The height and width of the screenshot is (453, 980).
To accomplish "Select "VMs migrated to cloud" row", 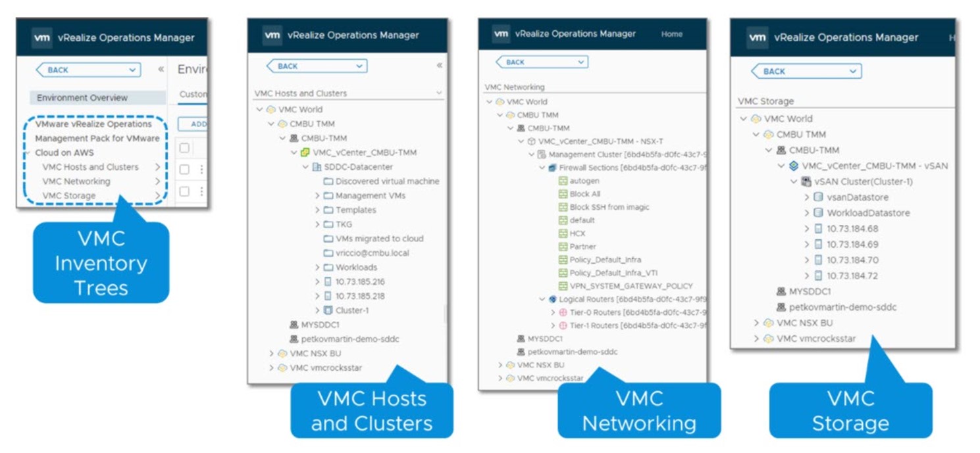I will pos(373,239).
